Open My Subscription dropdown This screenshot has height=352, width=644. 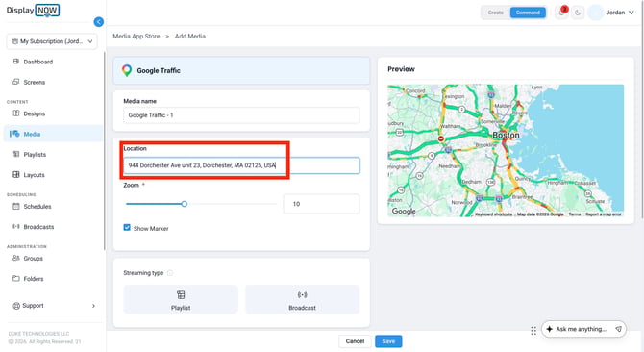point(52,41)
